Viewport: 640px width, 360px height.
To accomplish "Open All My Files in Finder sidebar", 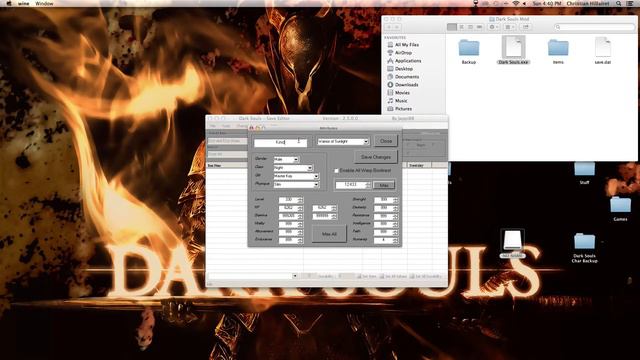I will [403, 44].
